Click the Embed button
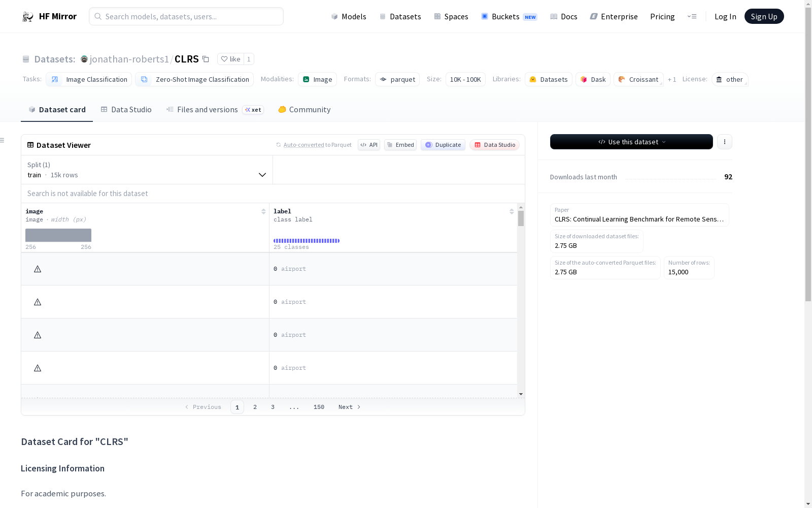Viewport: 812px width, 508px height. click(400, 145)
